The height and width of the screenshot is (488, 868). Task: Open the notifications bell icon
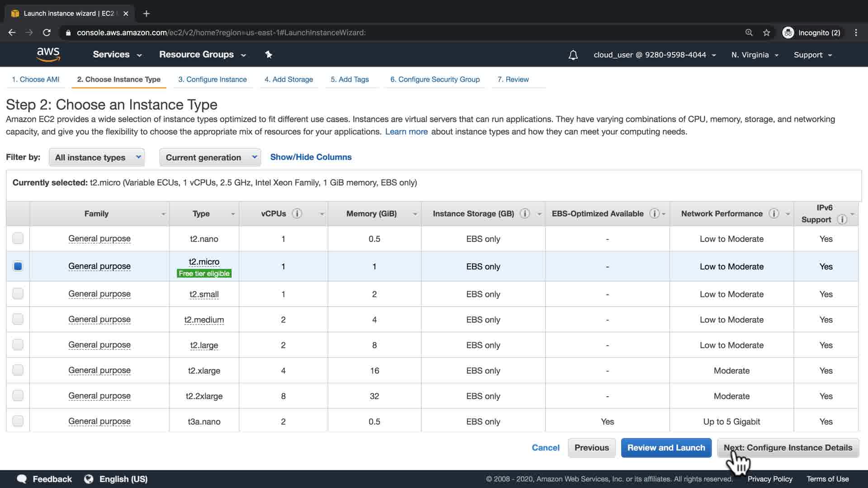(573, 55)
